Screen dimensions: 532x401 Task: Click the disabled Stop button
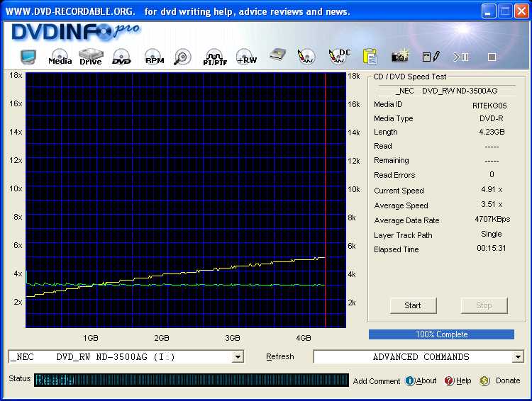point(484,305)
